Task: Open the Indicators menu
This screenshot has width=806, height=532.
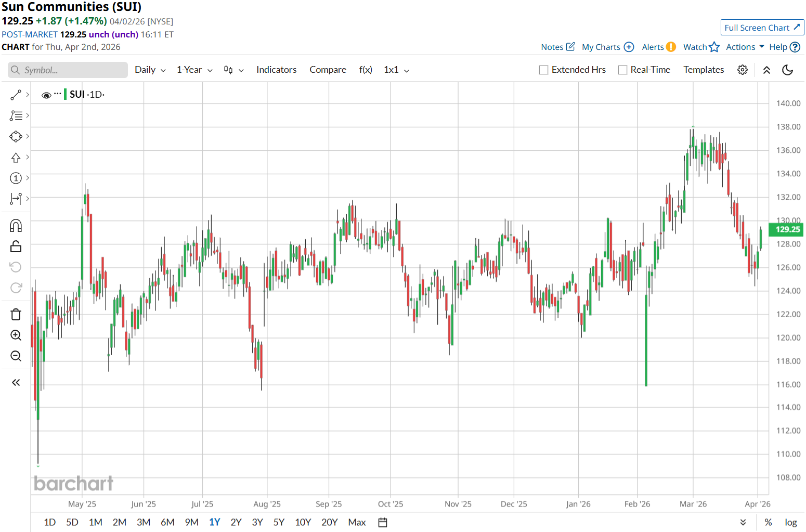Action: click(x=276, y=70)
